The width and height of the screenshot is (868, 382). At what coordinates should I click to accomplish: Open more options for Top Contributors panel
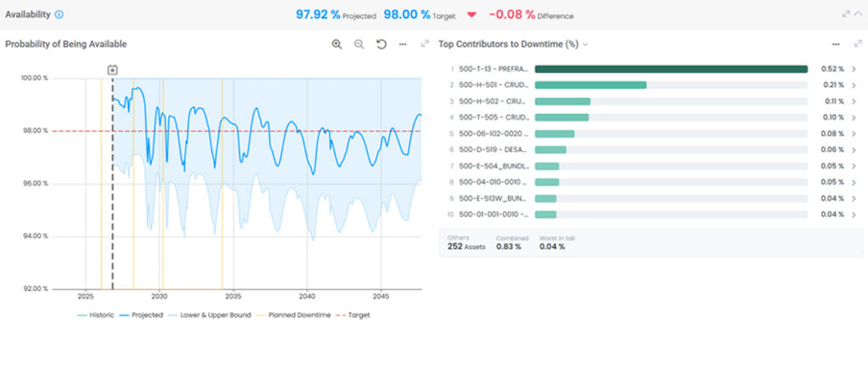[x=836, y=44]
